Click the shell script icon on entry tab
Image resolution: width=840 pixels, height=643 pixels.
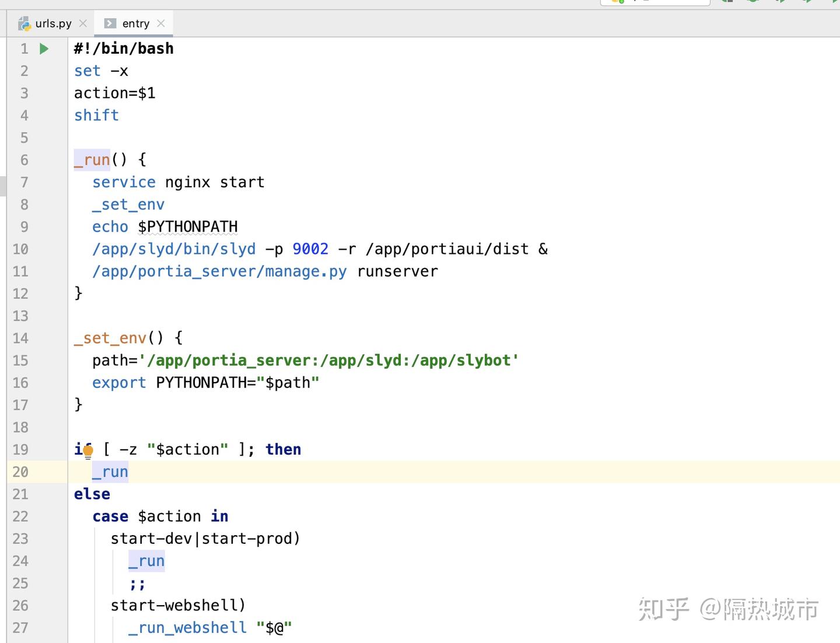110,23
